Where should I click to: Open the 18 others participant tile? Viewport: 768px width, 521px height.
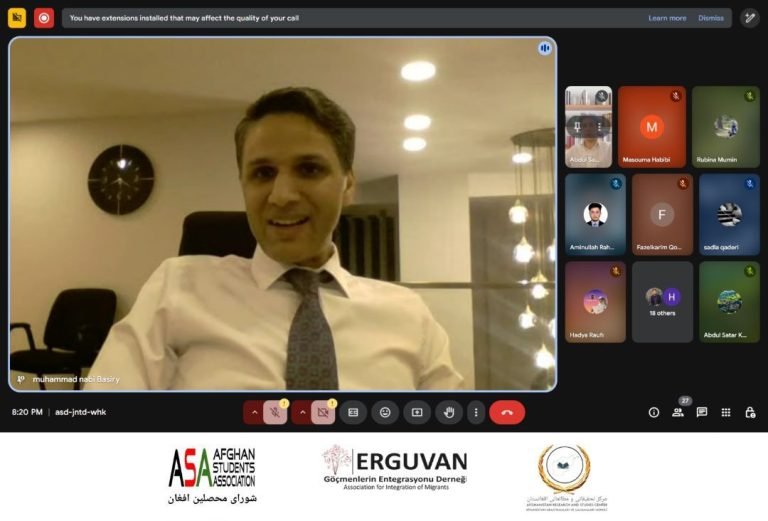pyautogui.click(x=662, y=302)
